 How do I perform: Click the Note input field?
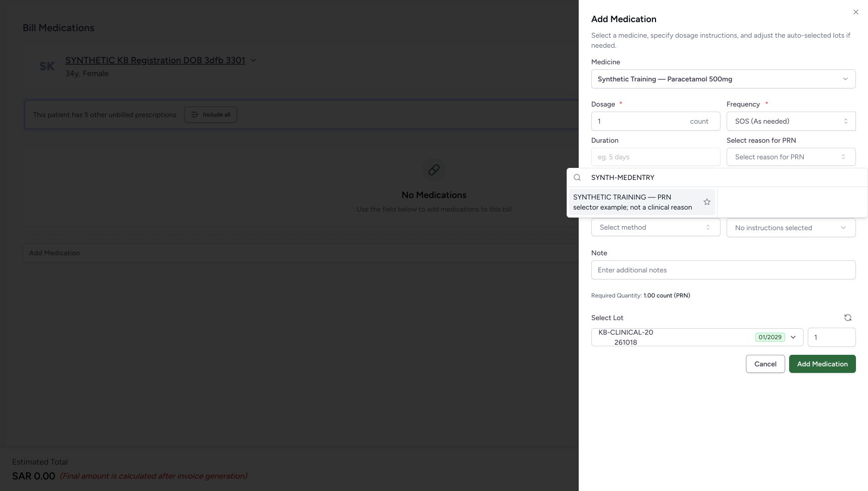pyautogui.click(x=723, y=270)
